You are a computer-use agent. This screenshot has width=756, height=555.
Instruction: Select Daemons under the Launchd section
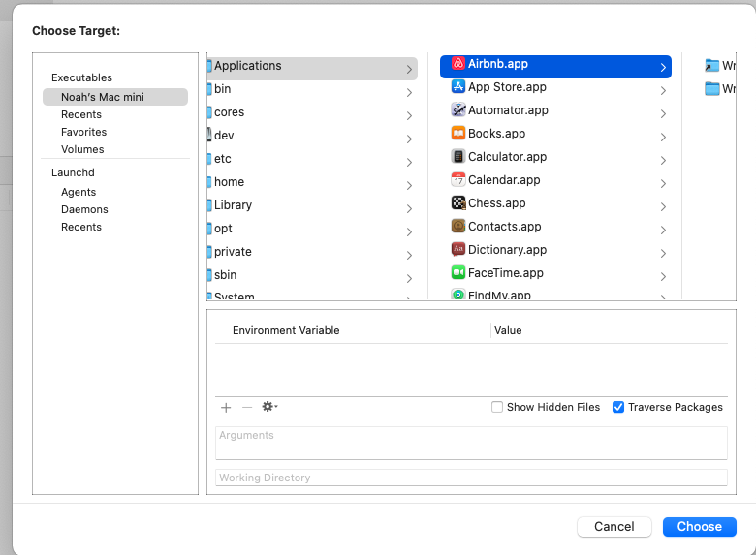84,209
